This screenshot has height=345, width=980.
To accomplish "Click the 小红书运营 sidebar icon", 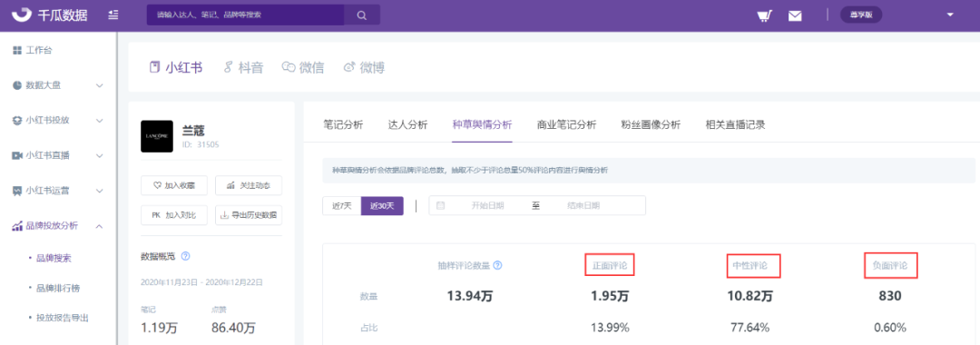I will (17, 191).
